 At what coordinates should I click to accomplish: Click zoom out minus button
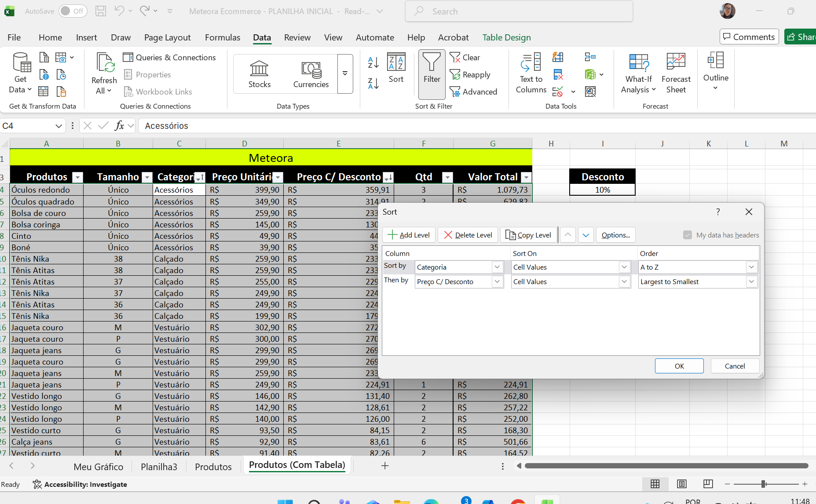[x=727, y=484]
